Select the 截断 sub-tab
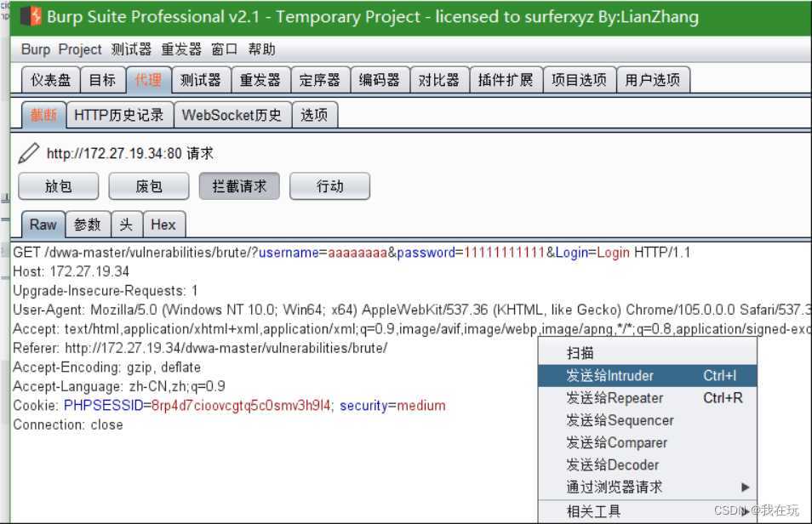 click(x=43, y=115)
